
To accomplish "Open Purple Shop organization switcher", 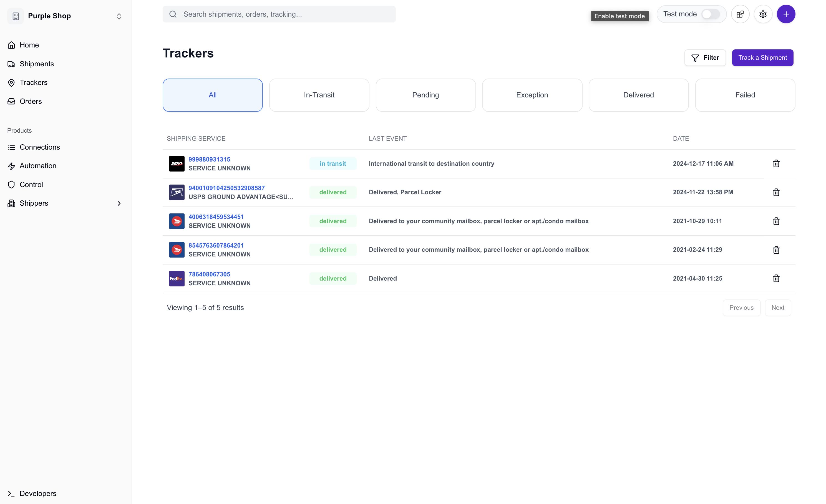I will (x=66, y=16).
